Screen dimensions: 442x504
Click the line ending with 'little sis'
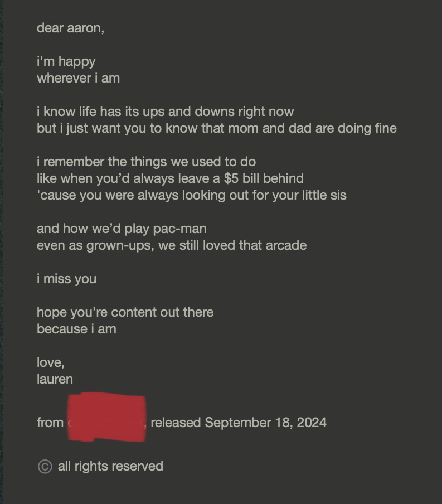(192, 195)
